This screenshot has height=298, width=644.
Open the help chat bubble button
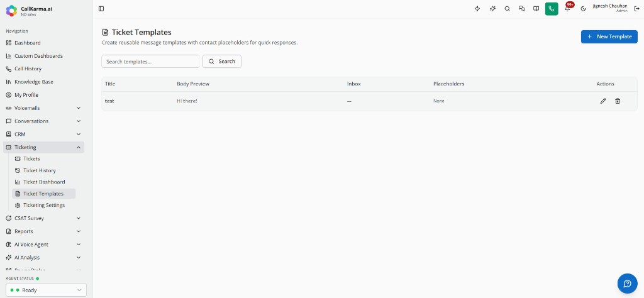pyautogui.click(x=627, y=283)
